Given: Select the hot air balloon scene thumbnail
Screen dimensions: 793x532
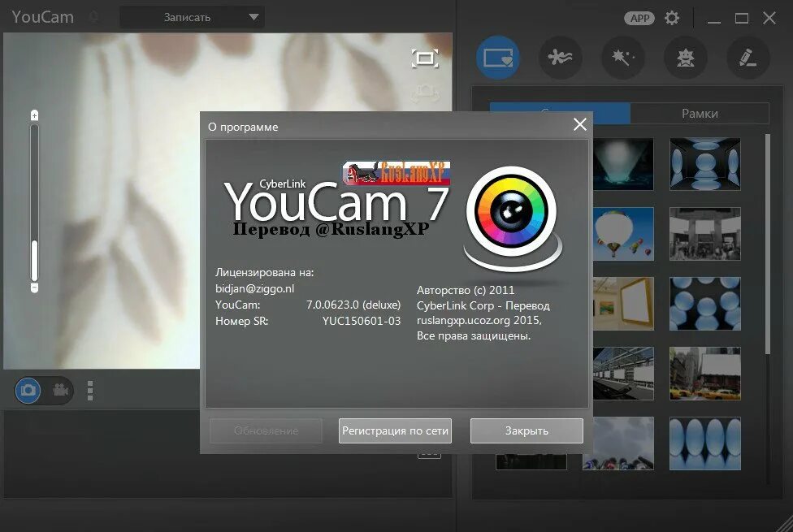Looking at the screenshot, I should [x=622, y=234].
